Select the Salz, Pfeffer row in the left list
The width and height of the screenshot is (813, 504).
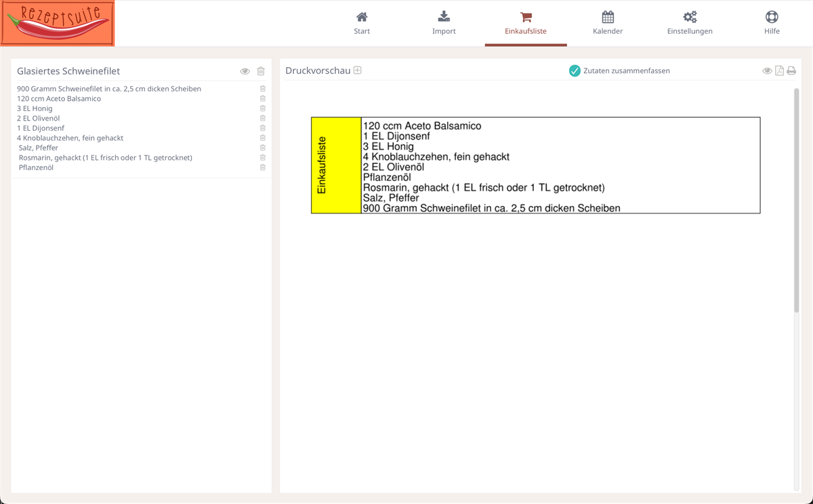[141, 148]
